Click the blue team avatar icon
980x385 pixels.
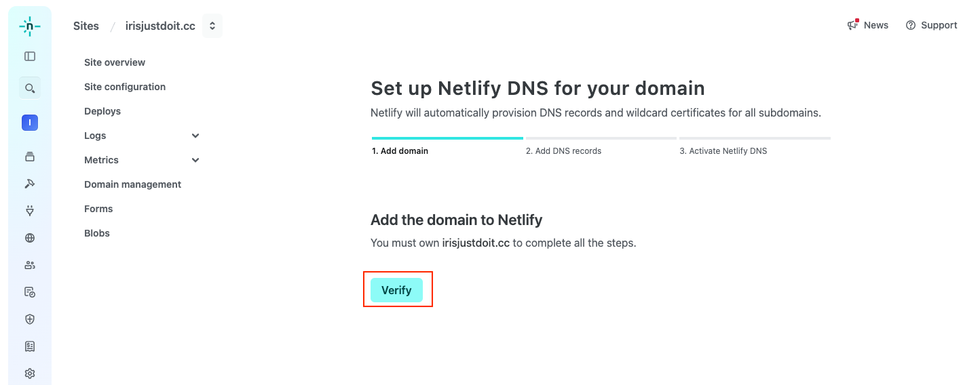pos(29,123)
